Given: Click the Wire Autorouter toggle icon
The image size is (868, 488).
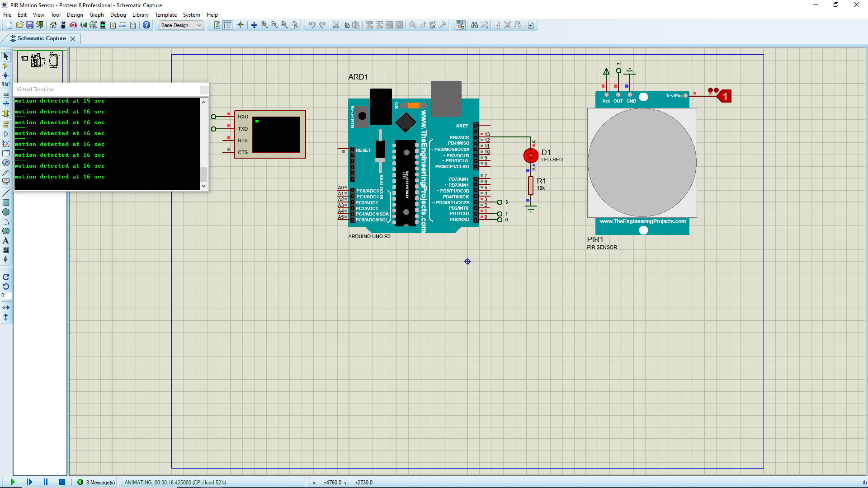Looking at the screenshot, I should click(x=461, y=25).
